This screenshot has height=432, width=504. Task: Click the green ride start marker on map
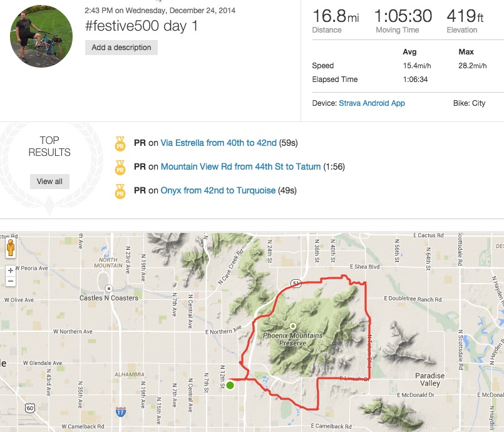coord(230,386)
